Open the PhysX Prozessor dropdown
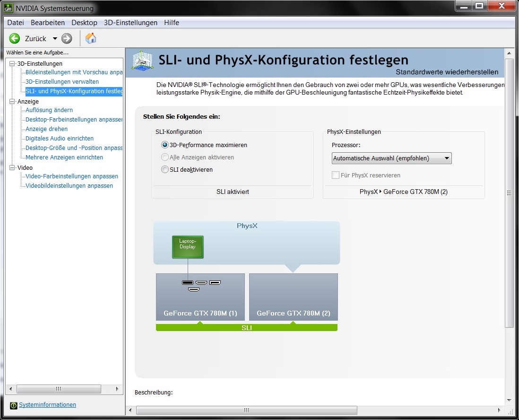519x420 pixels. pos(391,158)
